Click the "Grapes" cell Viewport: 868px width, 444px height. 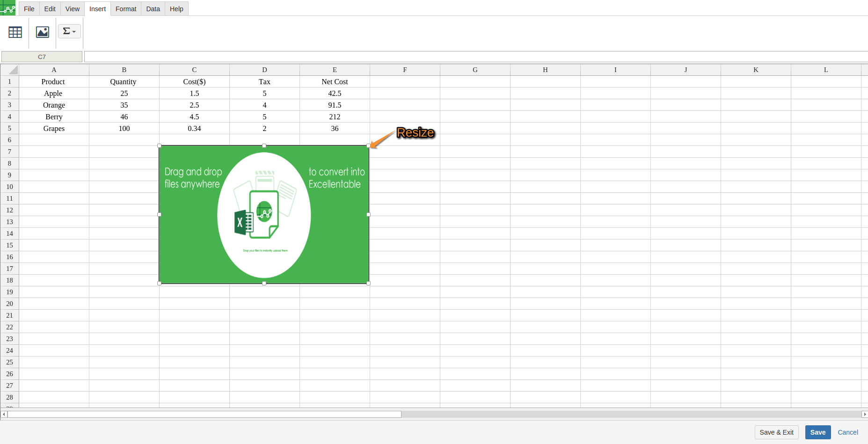pos(54,128)
